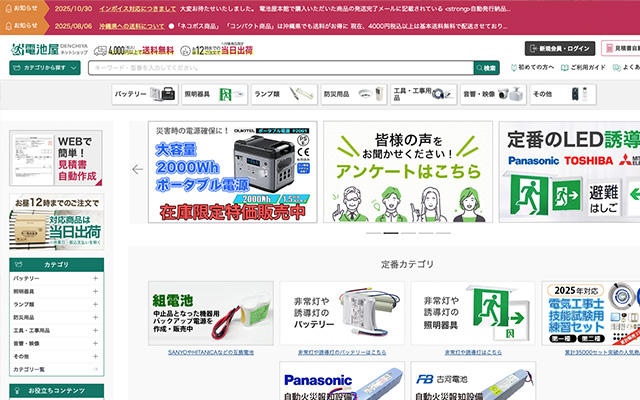Open 初めての方へ beginner guide
640x400 pixels.
pos(531,68)
